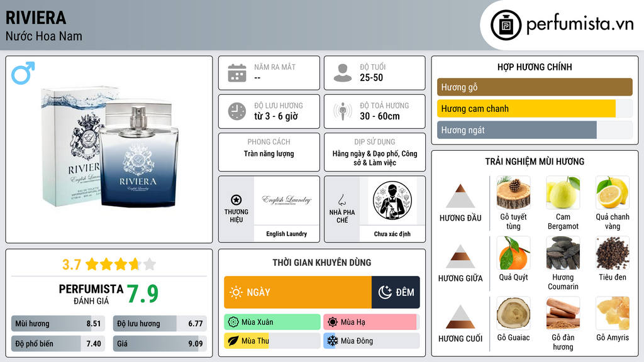Click the star badge icon above Thương hiệu

pyautogui.click(x=236, y=200)
